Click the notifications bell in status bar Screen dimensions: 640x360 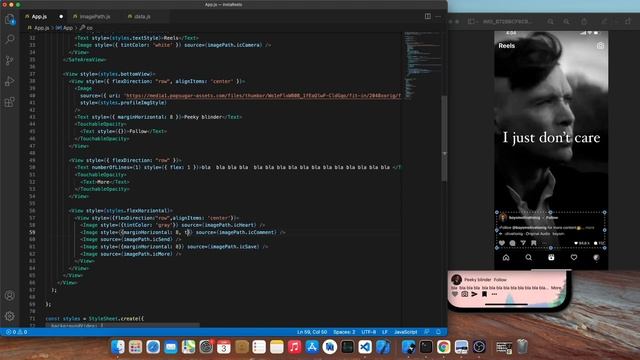click(x=438, y=332)
